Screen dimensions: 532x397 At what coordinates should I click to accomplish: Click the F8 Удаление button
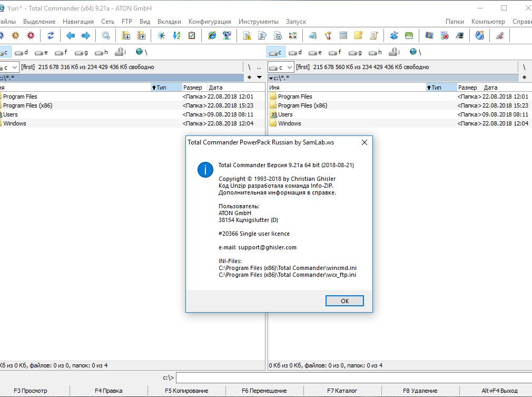[x=420, y=391]
